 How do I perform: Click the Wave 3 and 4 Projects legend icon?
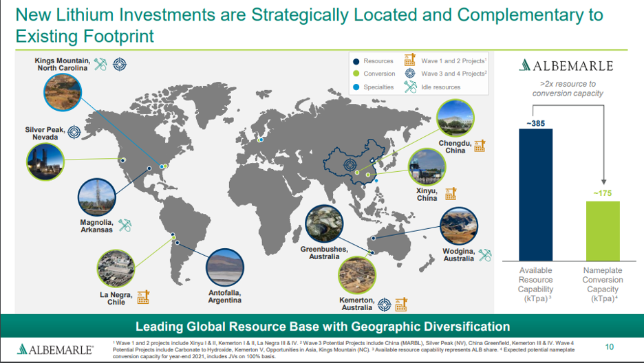409,74
